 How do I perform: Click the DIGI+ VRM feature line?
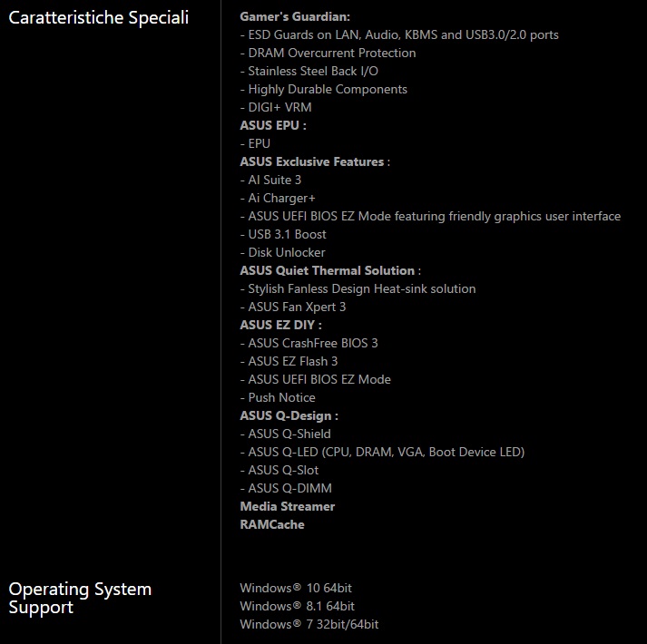coord(276,107)
